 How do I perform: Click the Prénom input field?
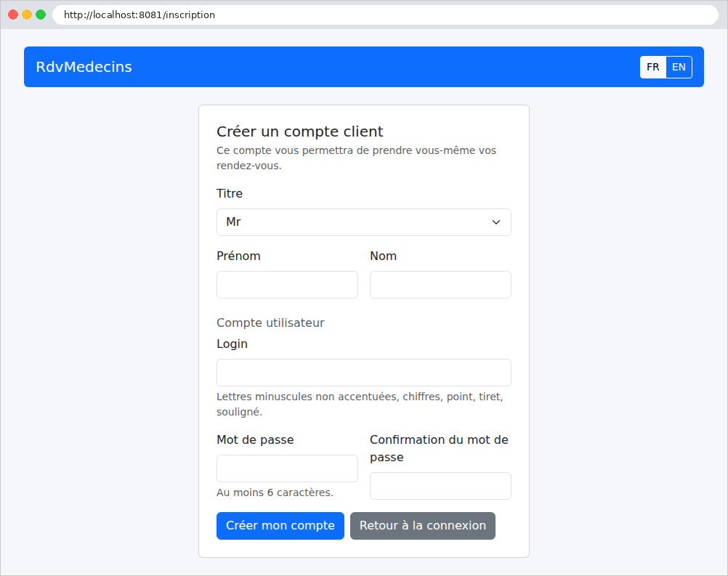tap(287, 285)
